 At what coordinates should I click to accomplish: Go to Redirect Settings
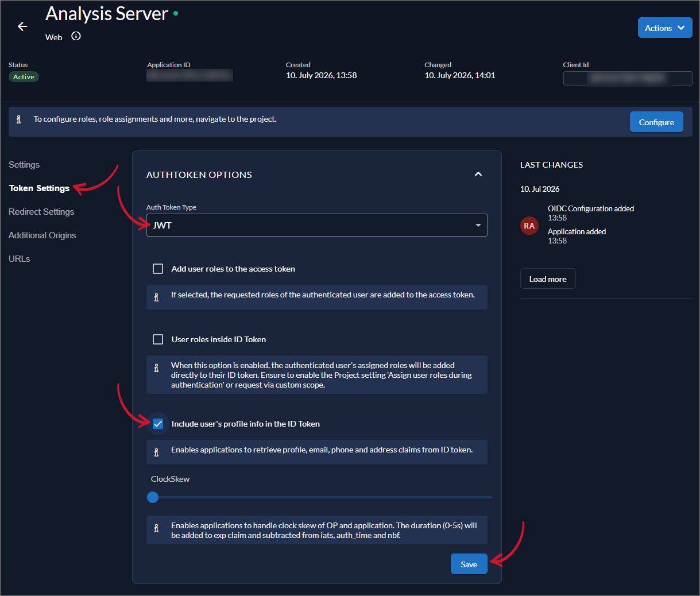(41, 212)
